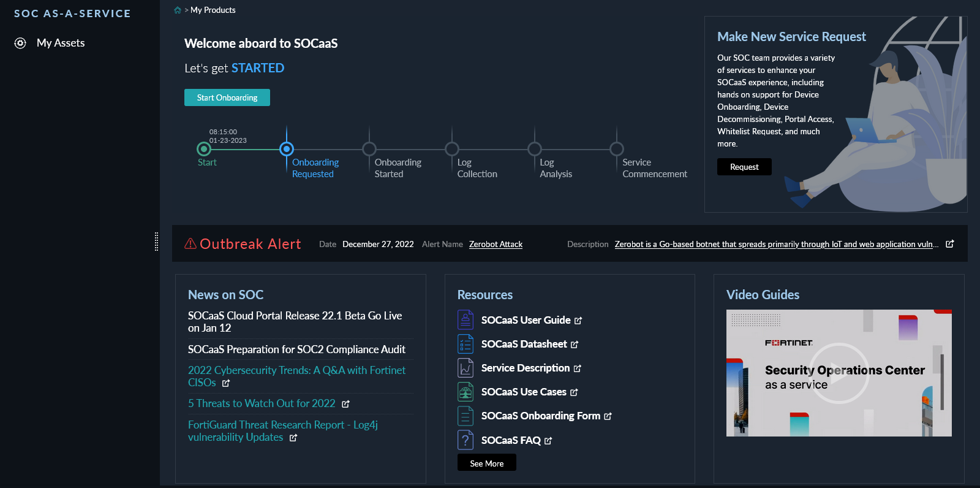Click external link icon beside SOCaaS Onboarding Form
980x488 pixels.
click(608, 416)
